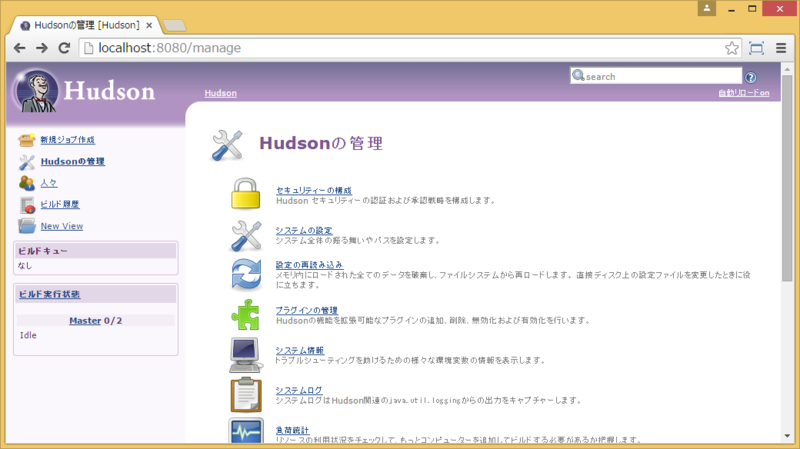Screen dimensions: 800x449
Task: Open the Chrome hamburger menu
Action: point(781,48)
